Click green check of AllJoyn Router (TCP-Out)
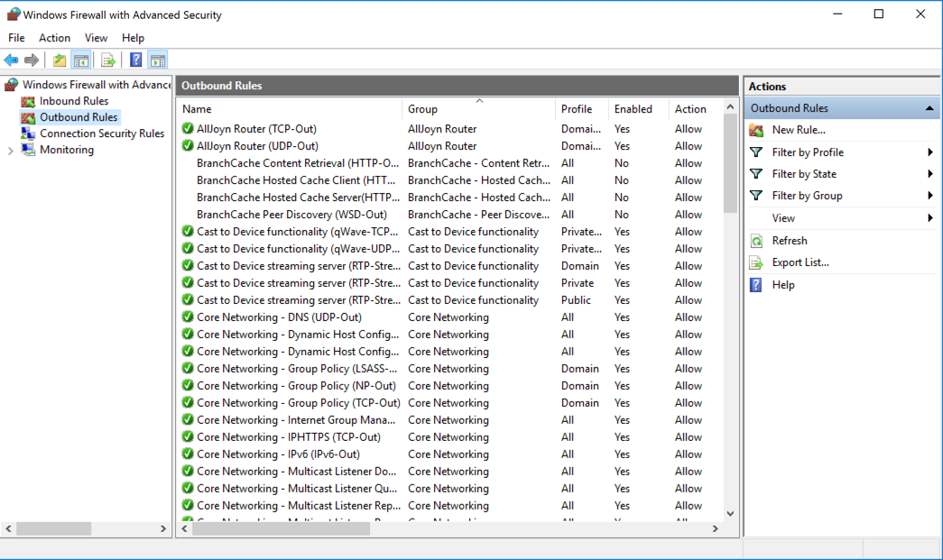Image resolution: width=943 pixels, height=560 pixels. pos(188,129)
